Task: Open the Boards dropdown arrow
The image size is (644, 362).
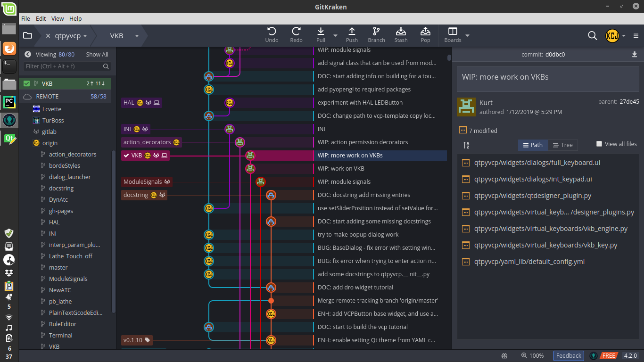Action: pos(467,35)
